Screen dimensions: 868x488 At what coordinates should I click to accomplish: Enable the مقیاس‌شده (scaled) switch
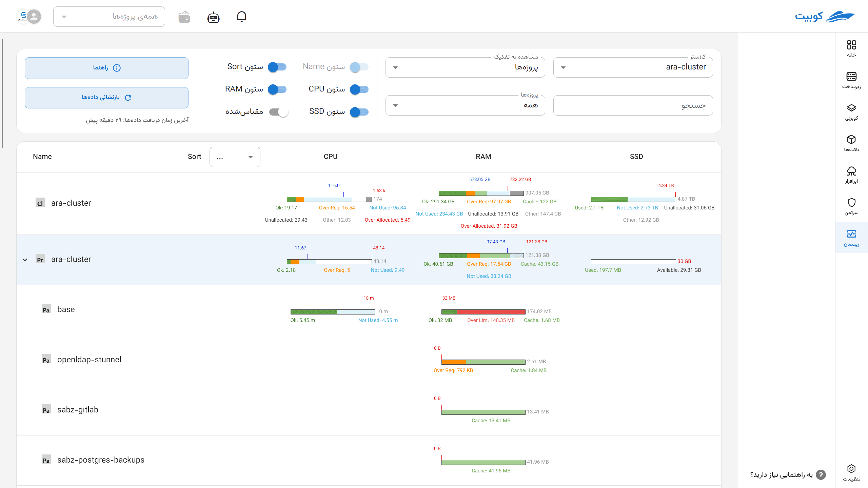pyautogui.click(x=279, y=112)
